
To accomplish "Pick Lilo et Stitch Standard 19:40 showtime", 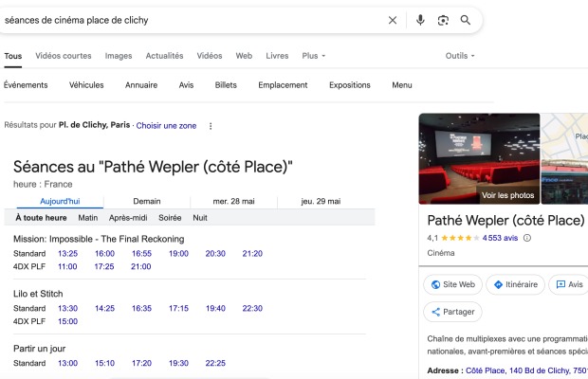I will pos(215,308).
